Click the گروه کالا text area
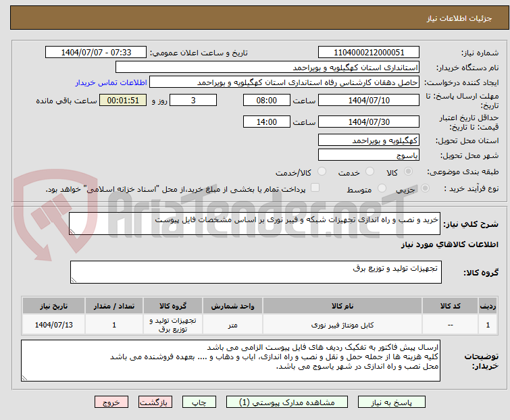510x420 pixels. click(x=255, y=272)
